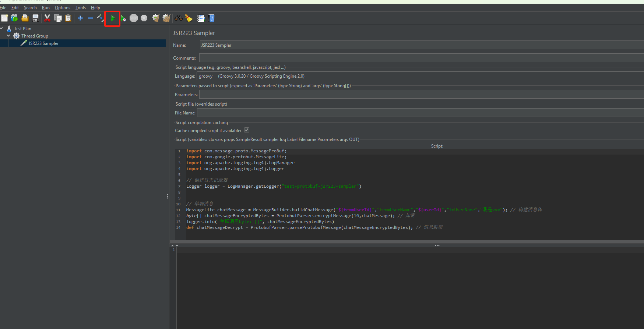Viewport: 644px width, 329px height.
Task: Toggle Cache compiled script checkbox
Action: click(247, 130)
